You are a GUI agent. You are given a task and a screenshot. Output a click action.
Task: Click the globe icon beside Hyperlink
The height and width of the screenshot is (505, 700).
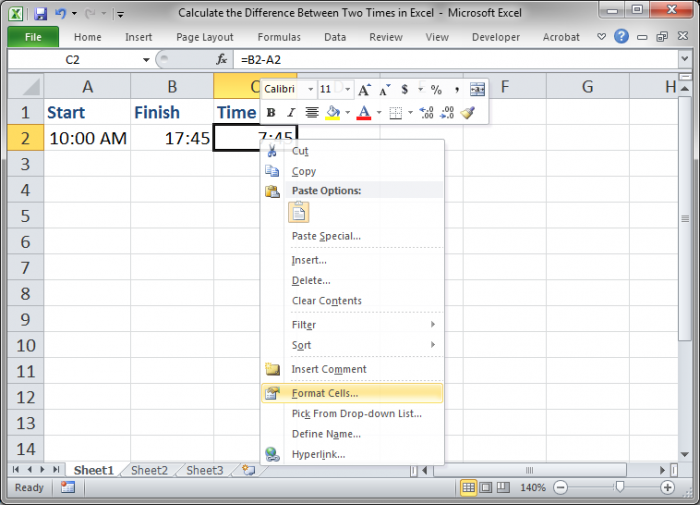pos(272,455)
